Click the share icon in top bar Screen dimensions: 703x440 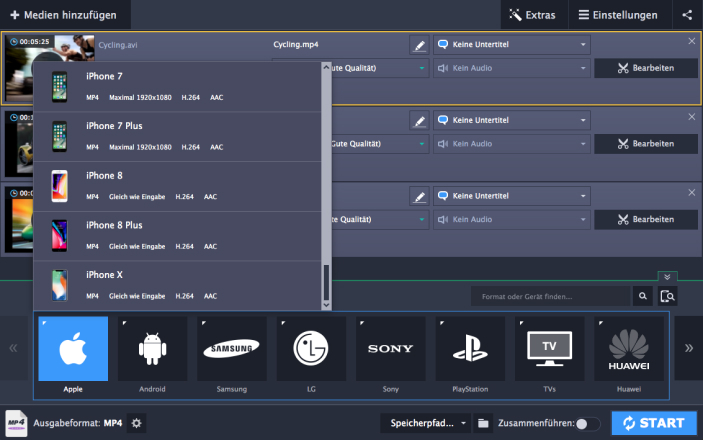coord(686,15)
